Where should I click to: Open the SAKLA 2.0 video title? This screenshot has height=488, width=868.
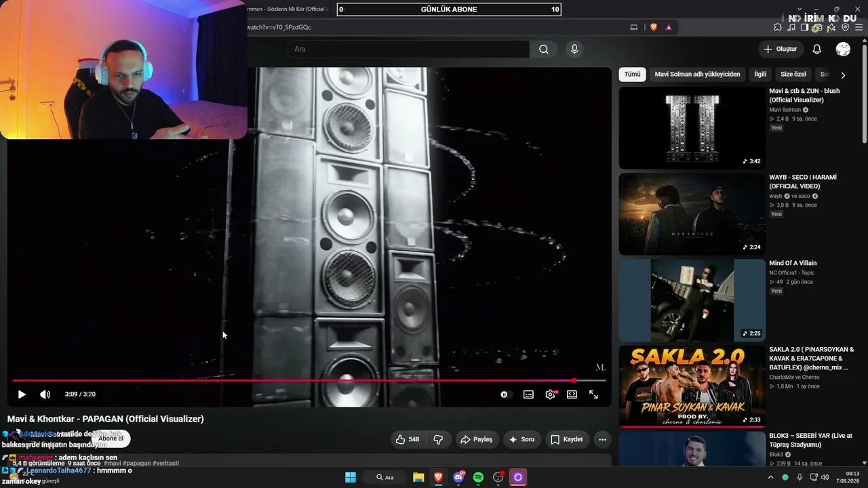(812, 358)
